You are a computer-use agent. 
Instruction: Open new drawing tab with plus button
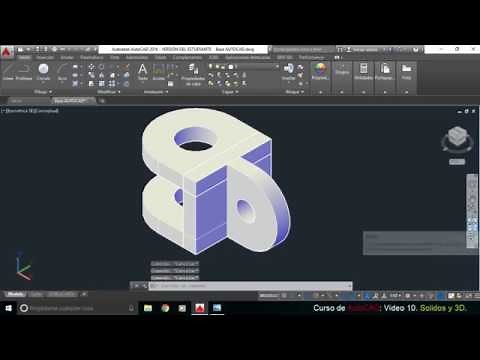point(102,100)
